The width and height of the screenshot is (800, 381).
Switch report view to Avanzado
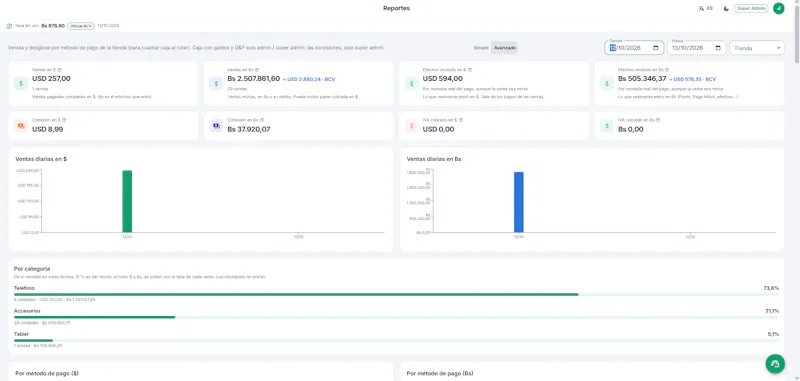505,47
